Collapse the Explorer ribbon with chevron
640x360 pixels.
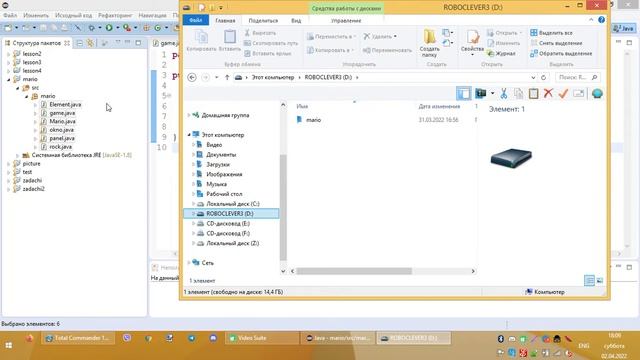click(591, 20)
